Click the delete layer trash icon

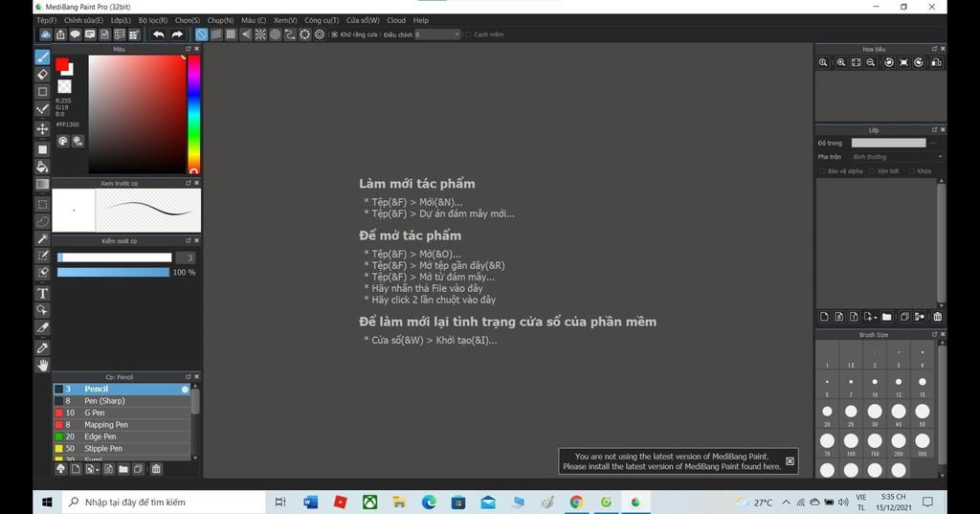pyautogui.click(x=938, y=317)
